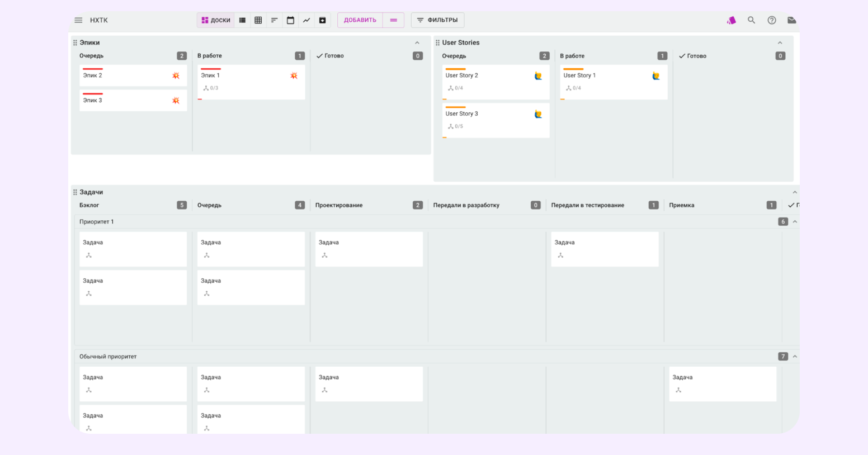Open Задача card in Обычный приоритет Проектирование

(x=369, y=384)
